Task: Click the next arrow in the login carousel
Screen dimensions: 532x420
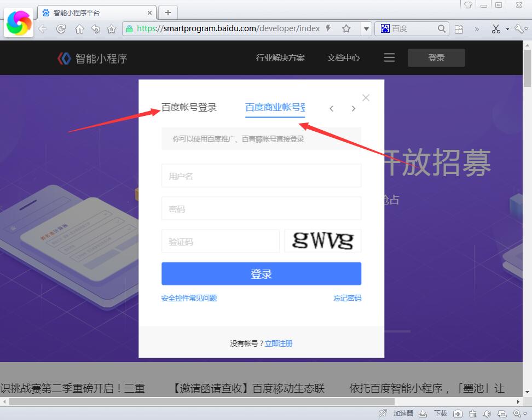Action: pos(353,108)
